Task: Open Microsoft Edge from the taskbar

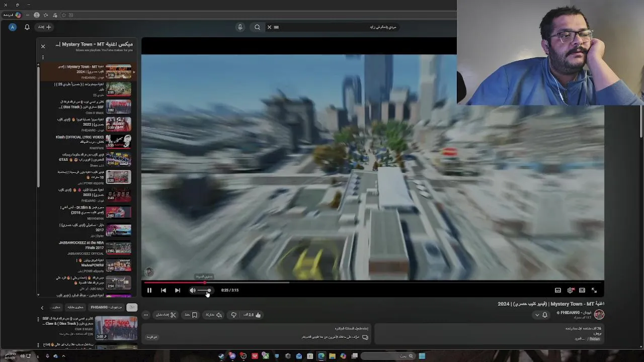Action: coord(321,356)
